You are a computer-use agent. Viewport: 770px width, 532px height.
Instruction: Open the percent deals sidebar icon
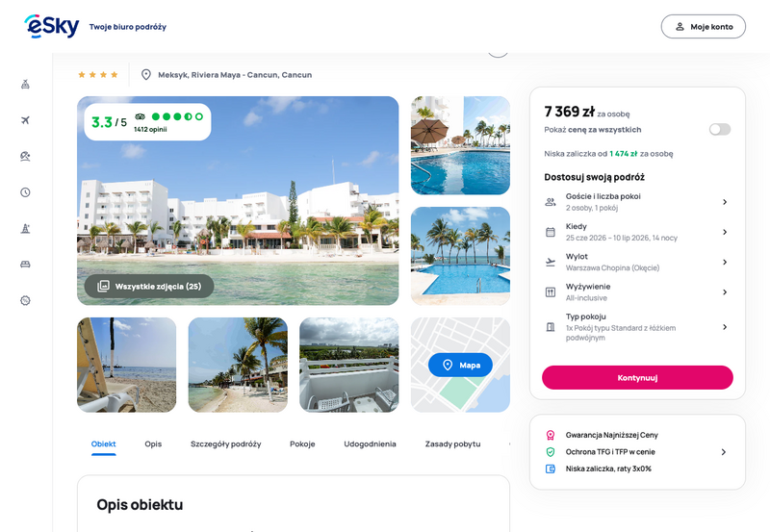(26, 300)
